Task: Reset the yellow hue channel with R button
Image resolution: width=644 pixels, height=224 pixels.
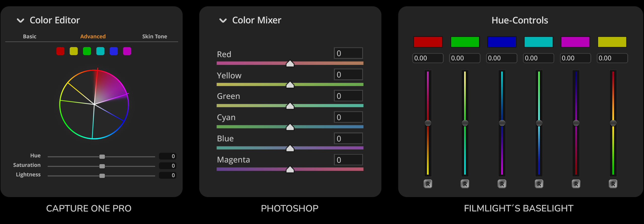Action: (x=613, y=184)
